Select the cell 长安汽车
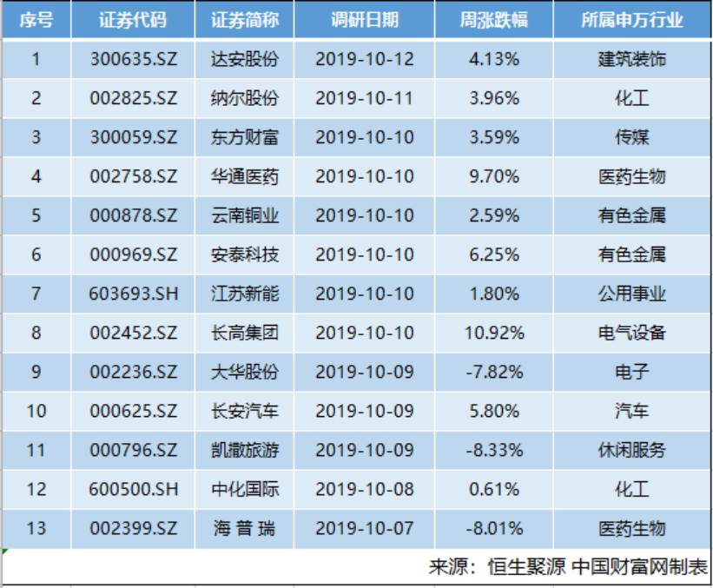 coord(245,411)
